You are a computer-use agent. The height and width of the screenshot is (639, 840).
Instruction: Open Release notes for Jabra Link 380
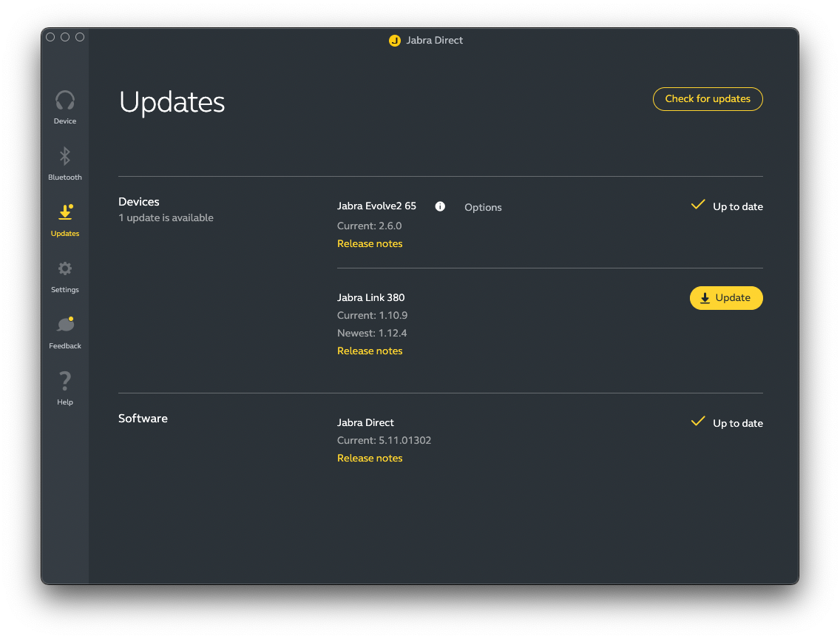(370, 351)
